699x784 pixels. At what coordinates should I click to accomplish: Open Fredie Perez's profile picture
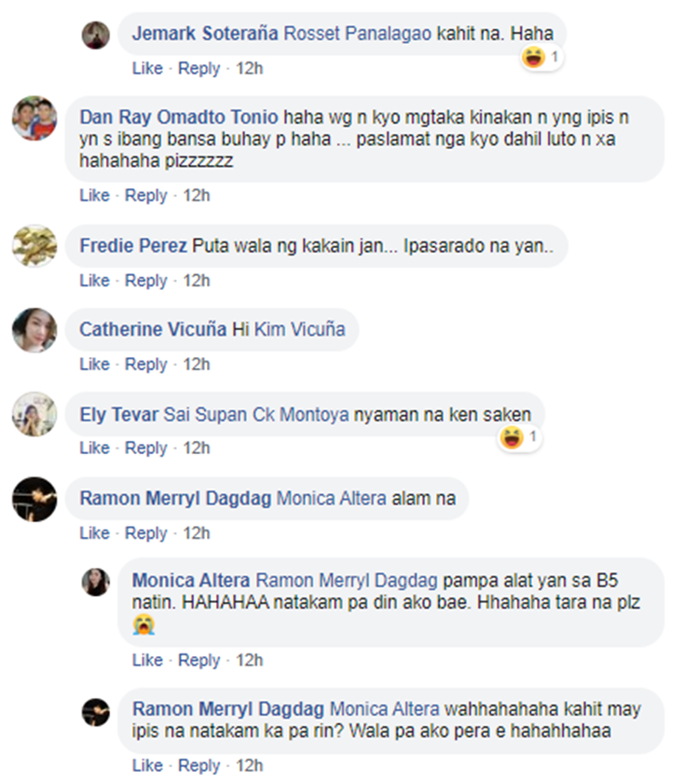tap(34, 245)
